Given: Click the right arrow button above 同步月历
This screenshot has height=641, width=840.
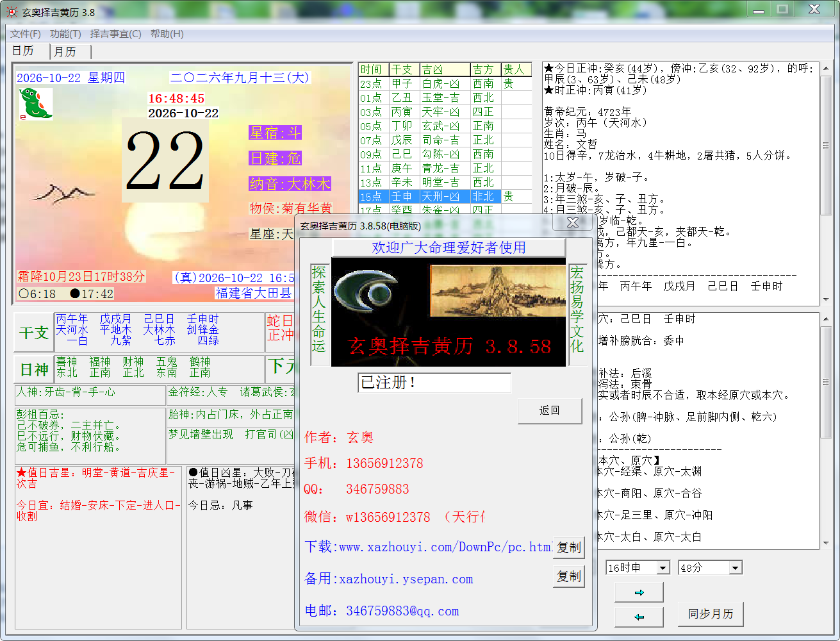Looking at the screenshot, I should click(x=639, y=592).
